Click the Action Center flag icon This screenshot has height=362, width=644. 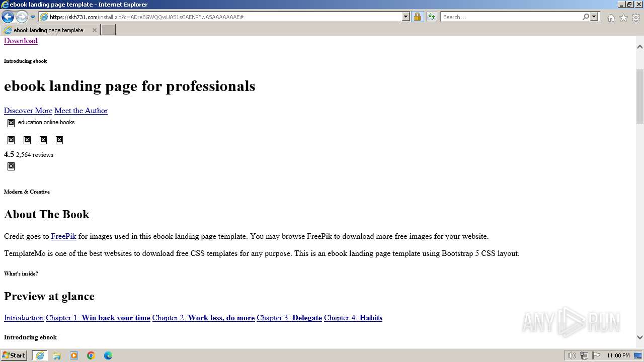596,355
